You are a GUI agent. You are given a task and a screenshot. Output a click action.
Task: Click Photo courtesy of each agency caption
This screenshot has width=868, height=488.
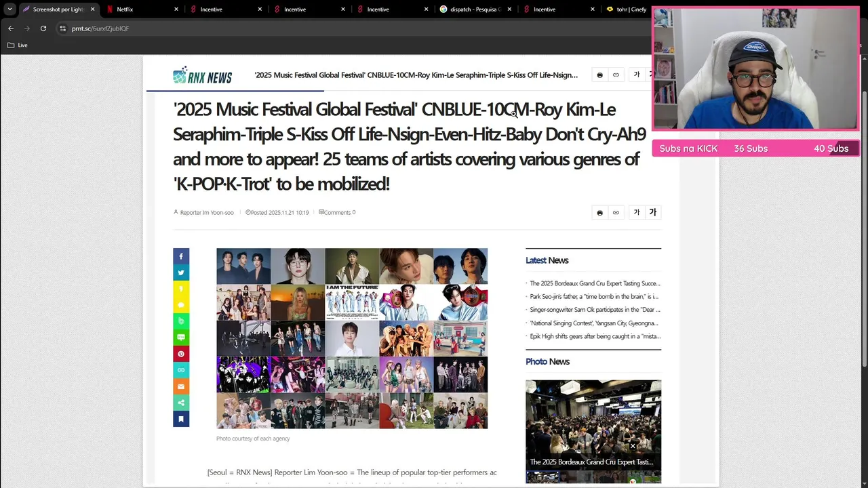[x=253, y=439]
